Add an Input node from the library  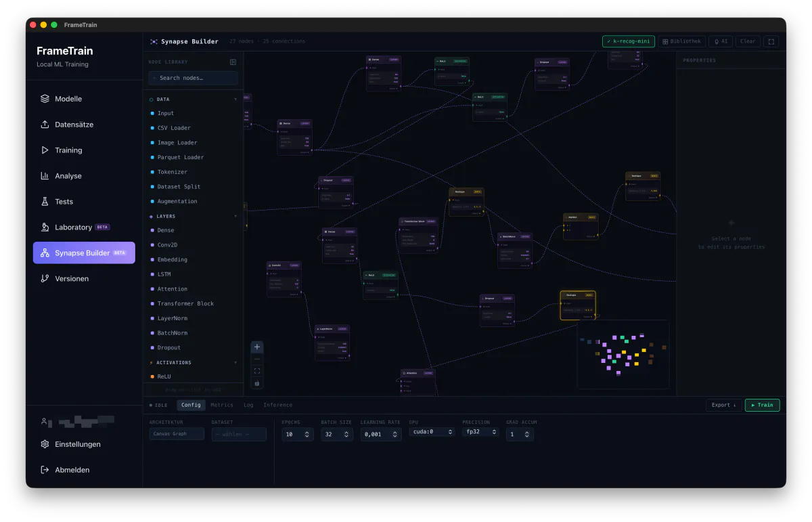pyautogui.click(x=193, y=114)
